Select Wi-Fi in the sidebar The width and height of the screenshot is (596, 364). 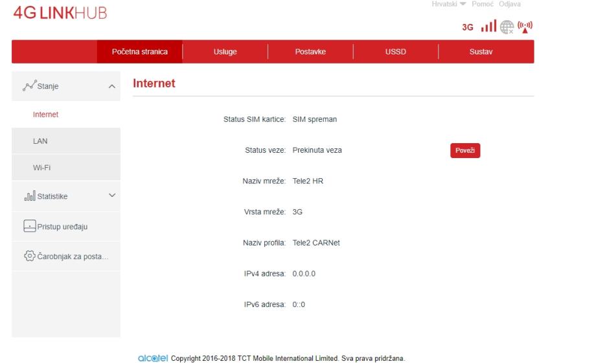click(66, 168)
